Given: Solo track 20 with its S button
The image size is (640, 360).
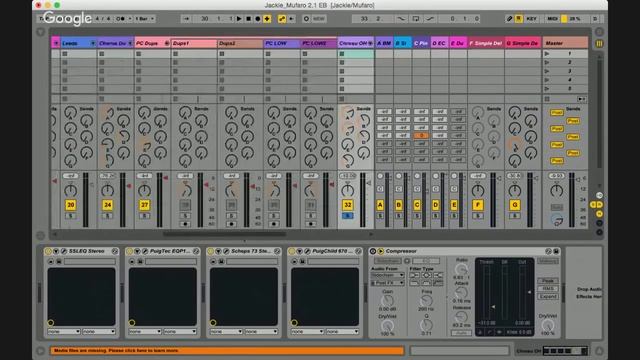Looking at the screenshot, I should tap(71, 216).
